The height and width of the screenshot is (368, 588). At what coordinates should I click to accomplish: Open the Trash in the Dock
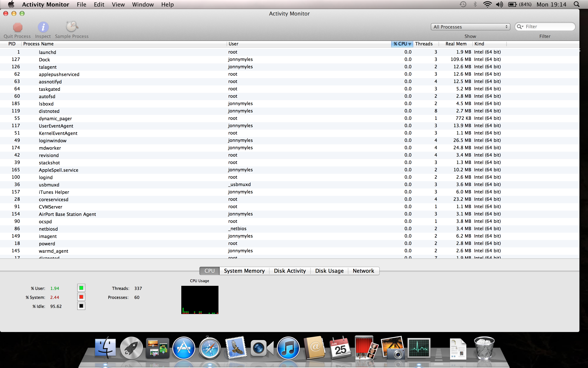(484, 348)
